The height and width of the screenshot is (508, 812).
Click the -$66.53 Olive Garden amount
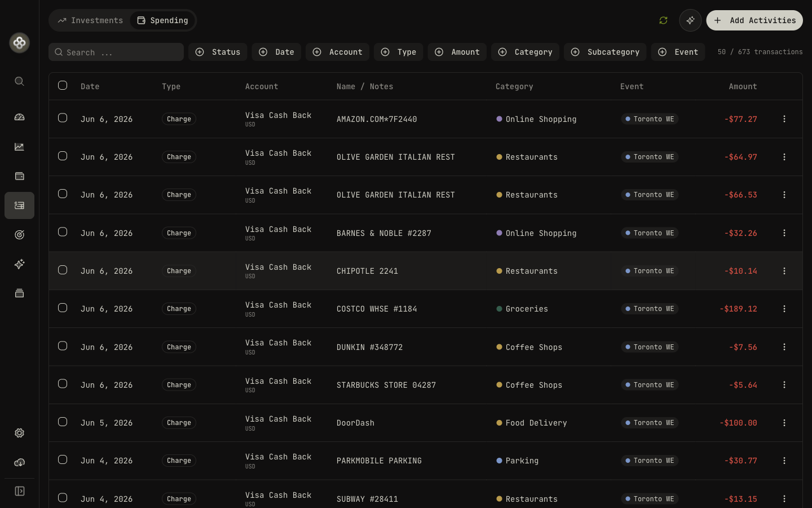(x=740, y=195)
